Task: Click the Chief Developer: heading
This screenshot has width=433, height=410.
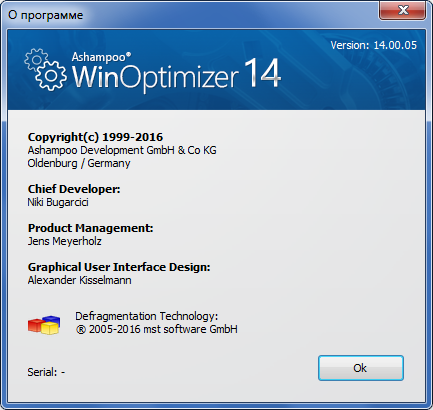Action: tap(74, 189)
